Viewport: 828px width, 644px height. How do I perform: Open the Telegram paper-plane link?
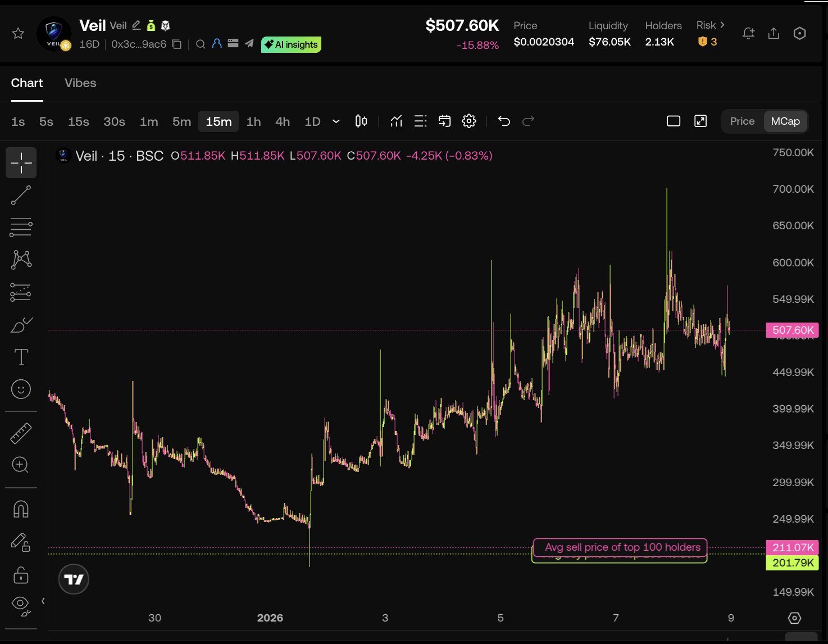(249, 43)
